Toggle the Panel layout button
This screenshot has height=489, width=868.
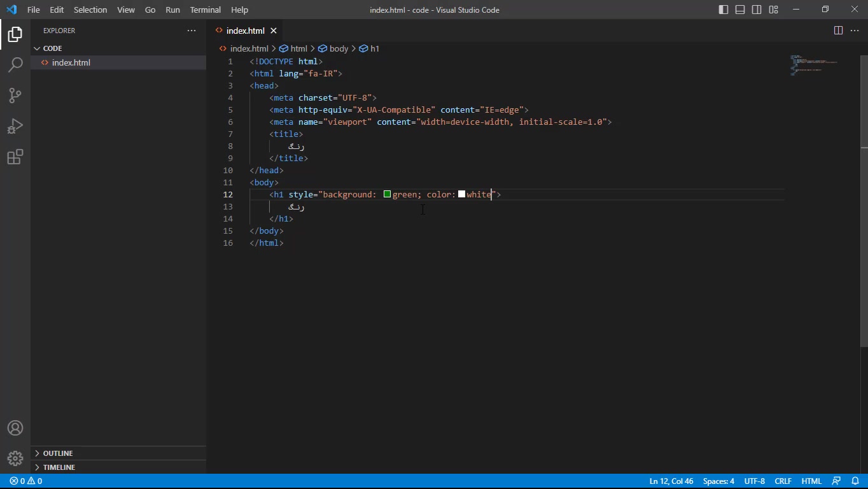point(740,10)
